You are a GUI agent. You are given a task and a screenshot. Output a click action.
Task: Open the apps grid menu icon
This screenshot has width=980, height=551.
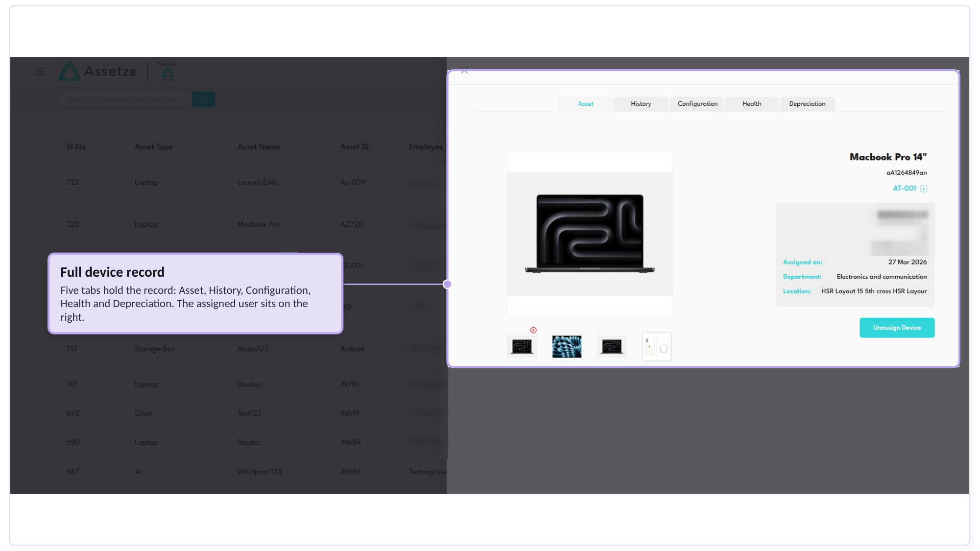tap(40, 72)
